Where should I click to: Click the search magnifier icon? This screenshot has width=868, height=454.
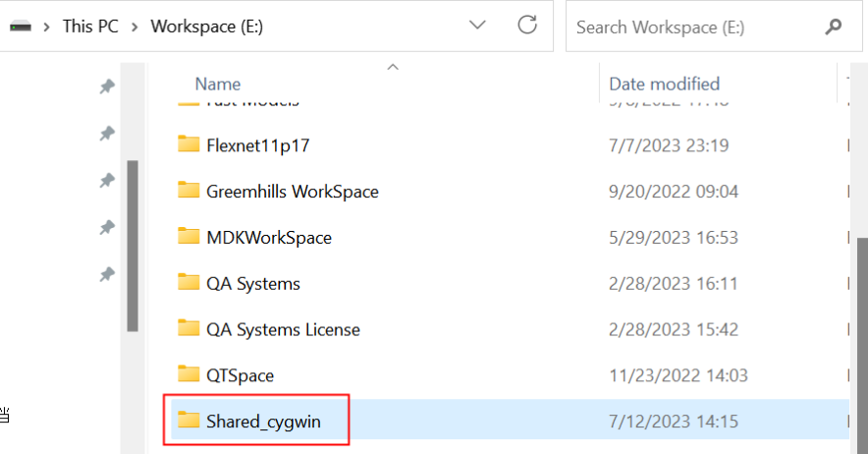834,27
